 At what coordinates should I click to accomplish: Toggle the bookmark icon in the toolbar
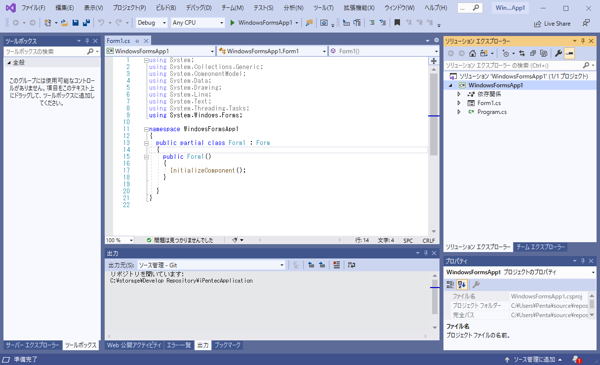pyautogui.click(x=397, y=23)
